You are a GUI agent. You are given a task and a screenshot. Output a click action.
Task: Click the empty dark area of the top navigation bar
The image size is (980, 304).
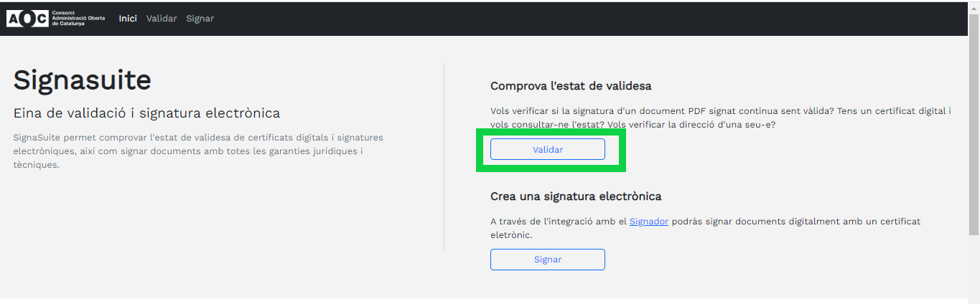(574, 19)
